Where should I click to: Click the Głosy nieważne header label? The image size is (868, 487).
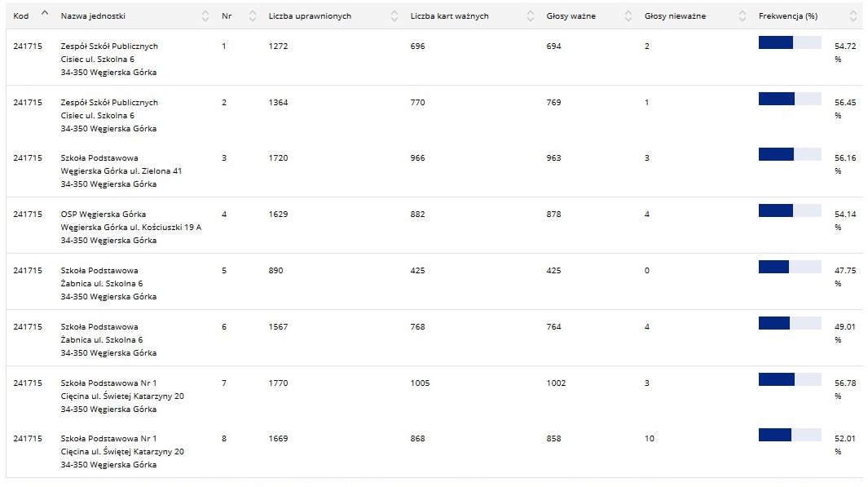point(675,16)
